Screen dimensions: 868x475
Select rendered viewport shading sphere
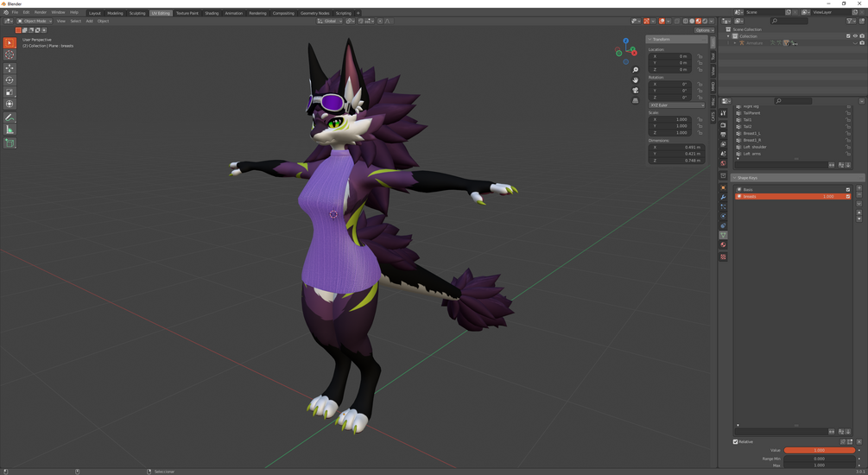(x=705, y=21)
